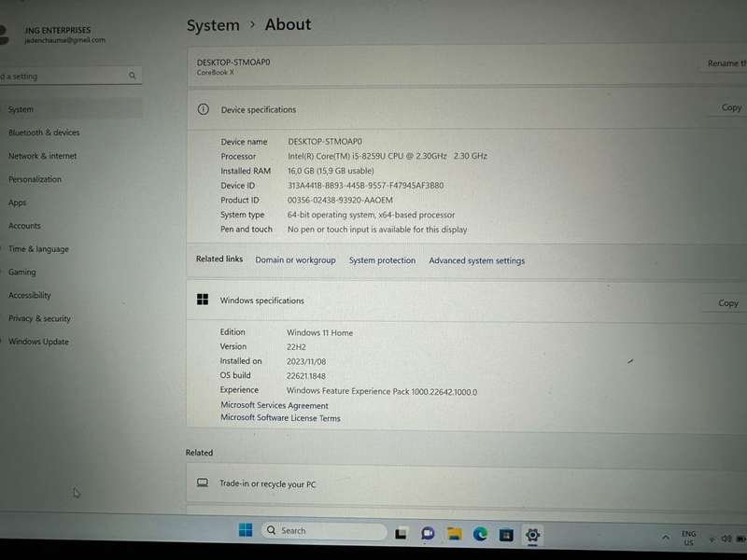Open Microsoft Software License Terms

coord(281,417)
